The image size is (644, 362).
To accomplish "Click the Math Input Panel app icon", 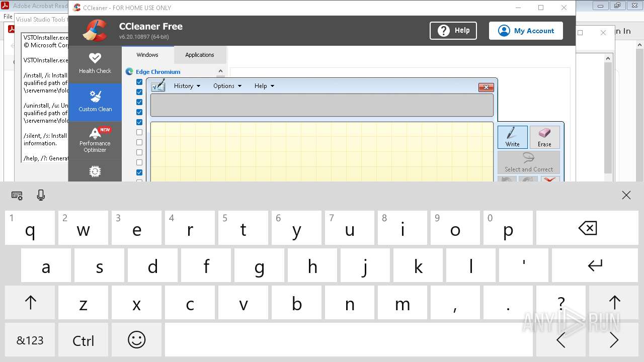I will click(x=158, y=85).
